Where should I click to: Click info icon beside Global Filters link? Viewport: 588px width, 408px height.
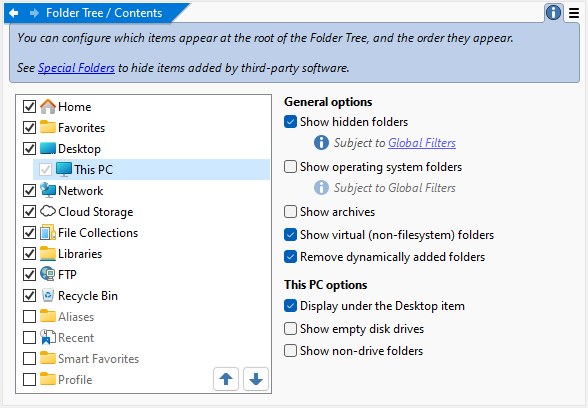click(x=321, y=143)
